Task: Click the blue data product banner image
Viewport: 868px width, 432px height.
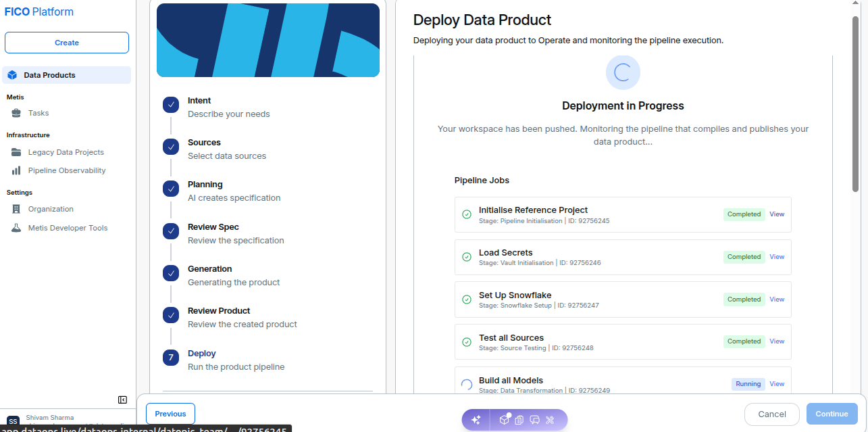Action: 268,41
